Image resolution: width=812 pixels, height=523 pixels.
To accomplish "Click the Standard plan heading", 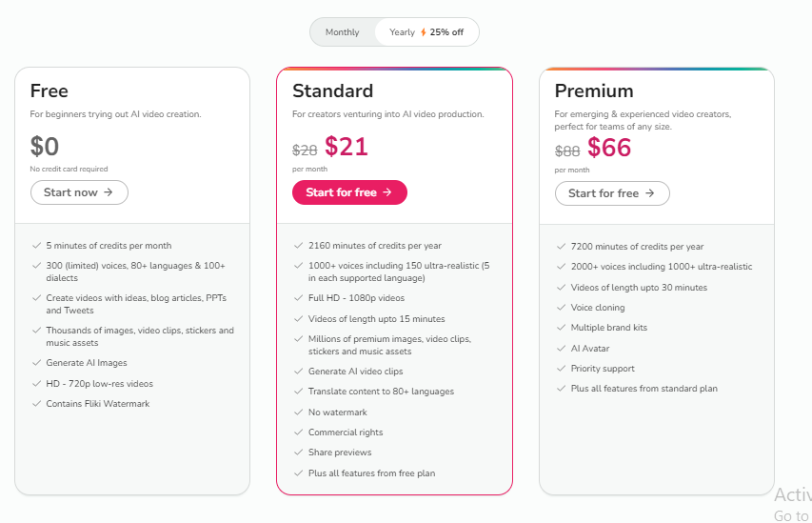I will pos(332,91).
